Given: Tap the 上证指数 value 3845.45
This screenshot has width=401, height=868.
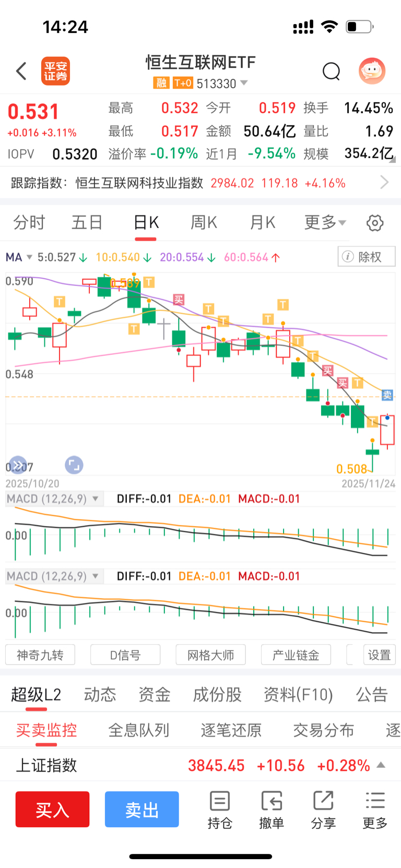Looking at the screenshot, I should pos(216,766).
